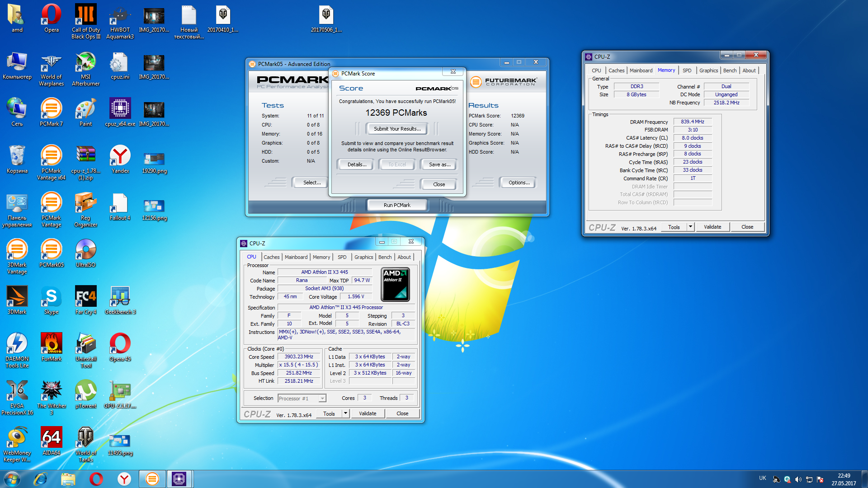Image resolution: width=868 pixels, height=488 pixels.
Task: Open PCMark05 Options button
Action: coord(519,183)
